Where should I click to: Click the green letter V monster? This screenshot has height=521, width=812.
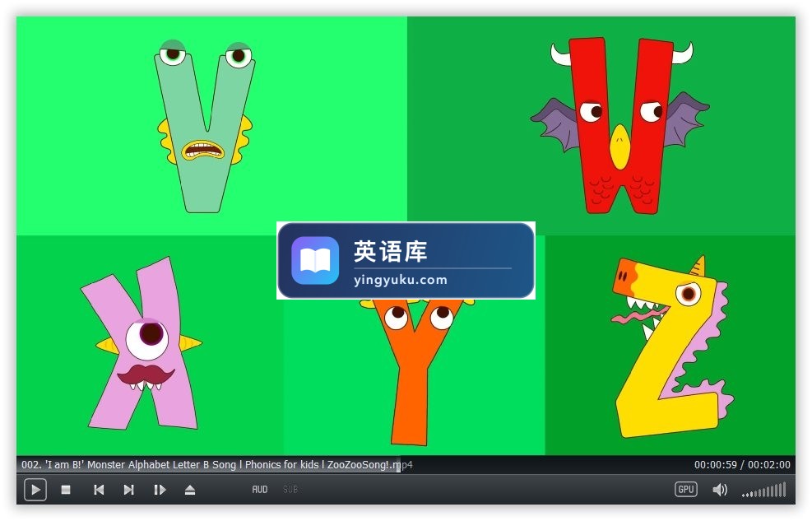point(205,127)
